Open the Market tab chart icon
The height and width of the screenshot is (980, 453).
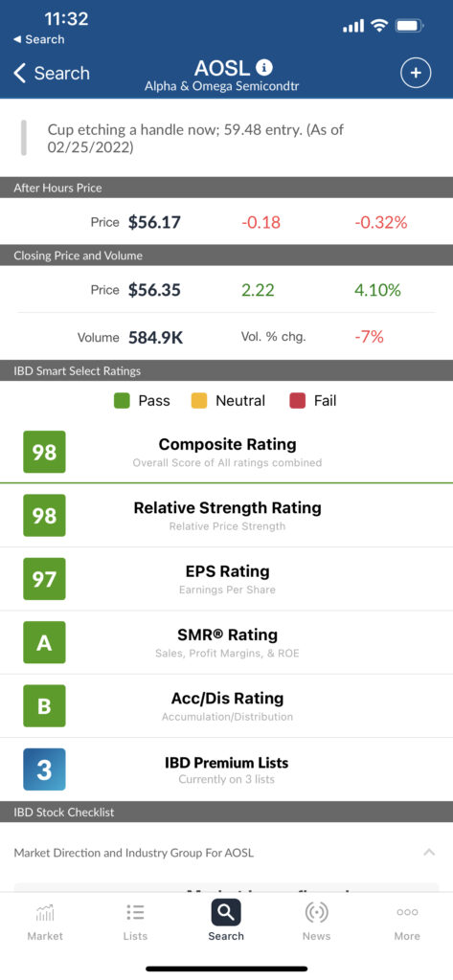pyautogui.click(x=45, y=912)
